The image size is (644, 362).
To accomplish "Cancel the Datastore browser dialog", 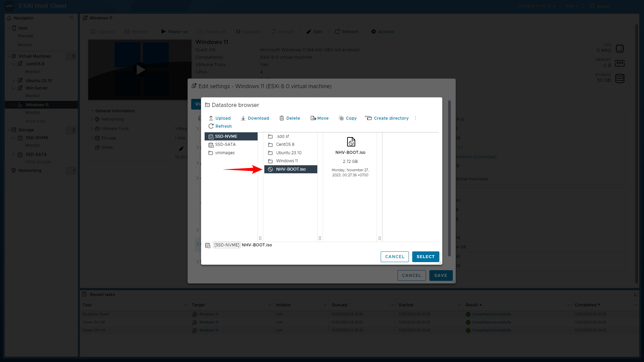I will [x=394, y=256].
